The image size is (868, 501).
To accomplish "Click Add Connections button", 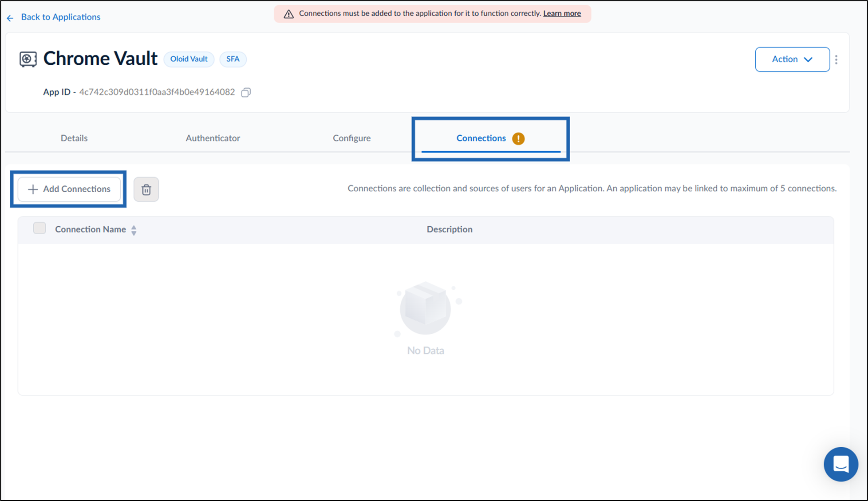I will coord(69,189).
